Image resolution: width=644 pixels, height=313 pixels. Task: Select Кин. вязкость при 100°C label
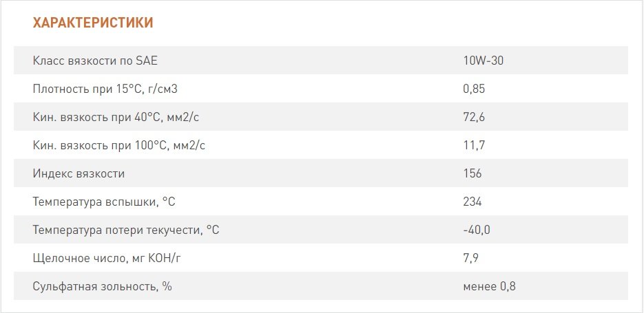(x=119, y=145)
